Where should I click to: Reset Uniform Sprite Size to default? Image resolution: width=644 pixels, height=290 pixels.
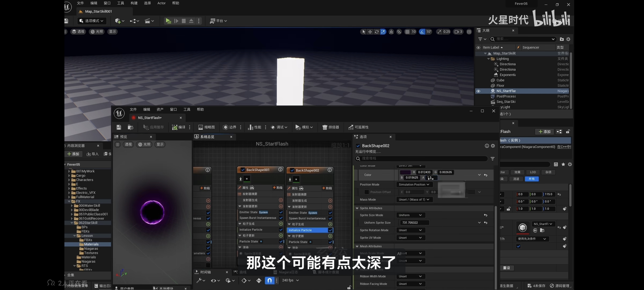[486, 223]
